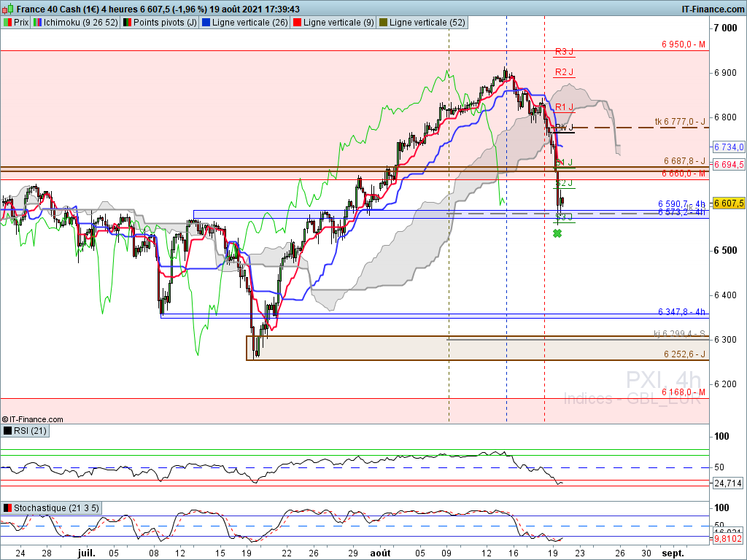Click the green X marker under the last candle
Viewport: 747px width, 560px height.
click(557, 233)
